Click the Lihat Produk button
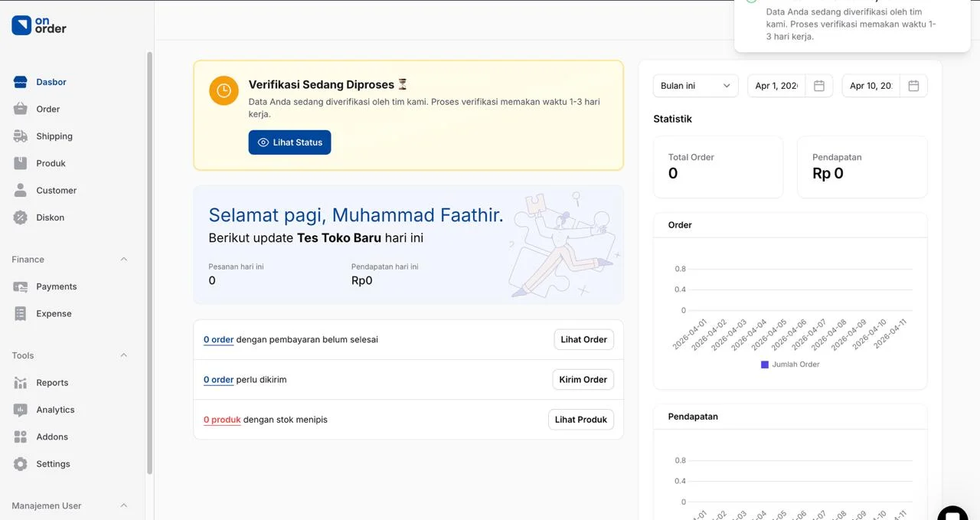Screen dimensions: 980x520 (580, 420)
